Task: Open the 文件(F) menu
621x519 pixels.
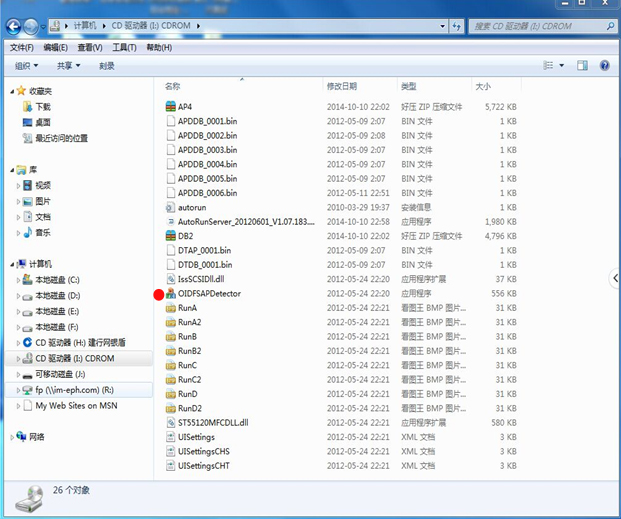Action: [21, 47]
